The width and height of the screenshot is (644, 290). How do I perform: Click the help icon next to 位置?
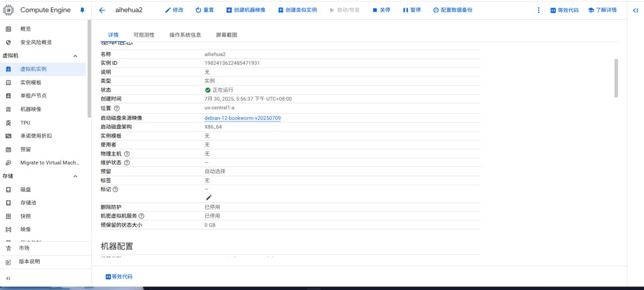coord(117,108)
